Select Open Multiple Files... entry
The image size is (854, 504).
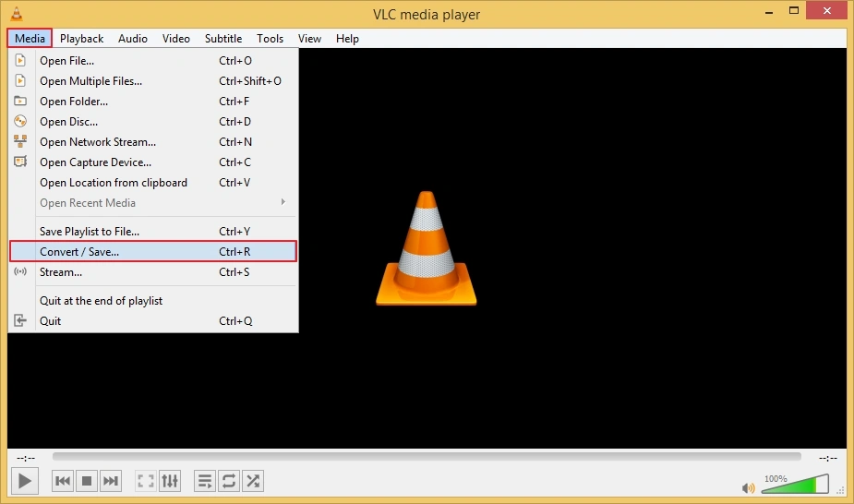pyautogui.click(x=153, y=81)
